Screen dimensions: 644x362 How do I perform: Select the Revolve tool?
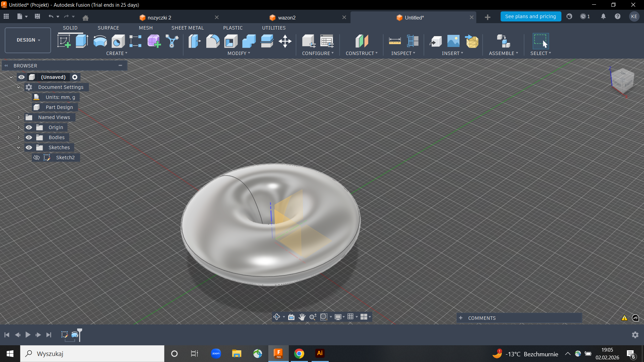pos(100,41)
